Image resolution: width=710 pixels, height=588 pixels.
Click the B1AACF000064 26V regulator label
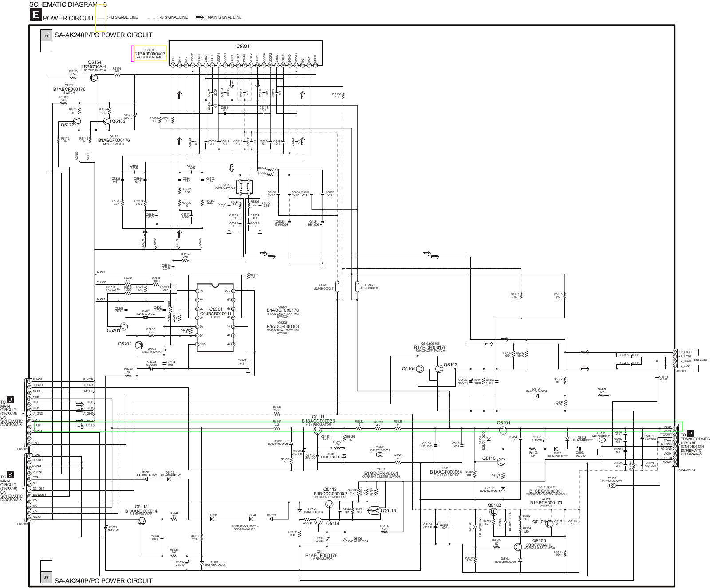pos(446,472)
